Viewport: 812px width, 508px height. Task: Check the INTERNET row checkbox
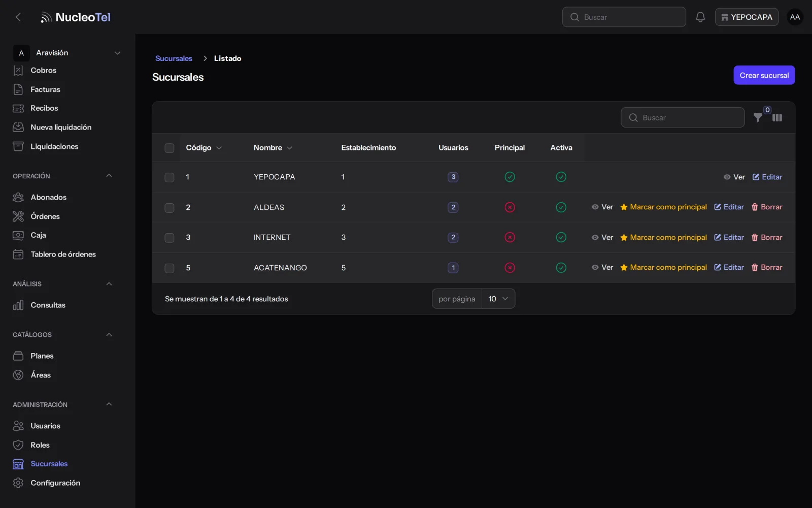[170, 238]
